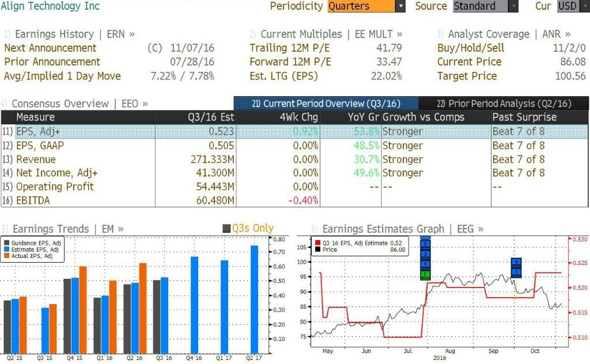Click Buy/Hold/Sell value 11/2/0
The image size is (590, 364).
(x=569, y=48)
